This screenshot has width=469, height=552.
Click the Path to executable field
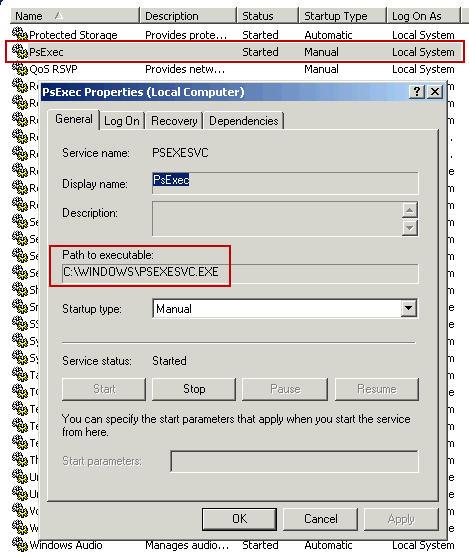[240, 273]
